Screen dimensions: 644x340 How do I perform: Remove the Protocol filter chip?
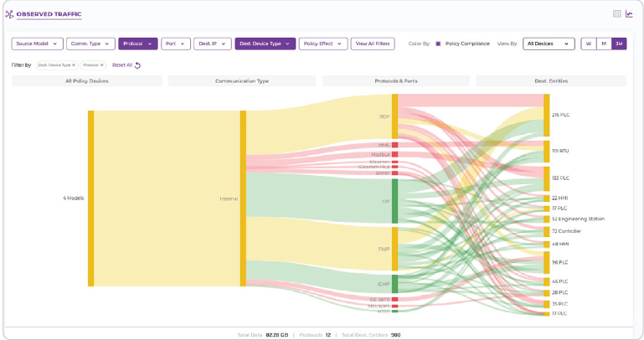click(x=102, y=64)
